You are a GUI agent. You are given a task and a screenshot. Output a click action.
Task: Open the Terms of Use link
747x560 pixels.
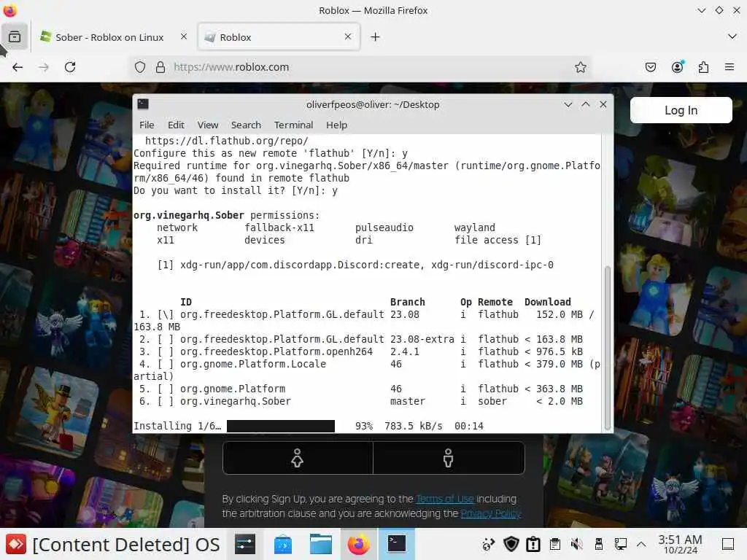pos(445,499)
